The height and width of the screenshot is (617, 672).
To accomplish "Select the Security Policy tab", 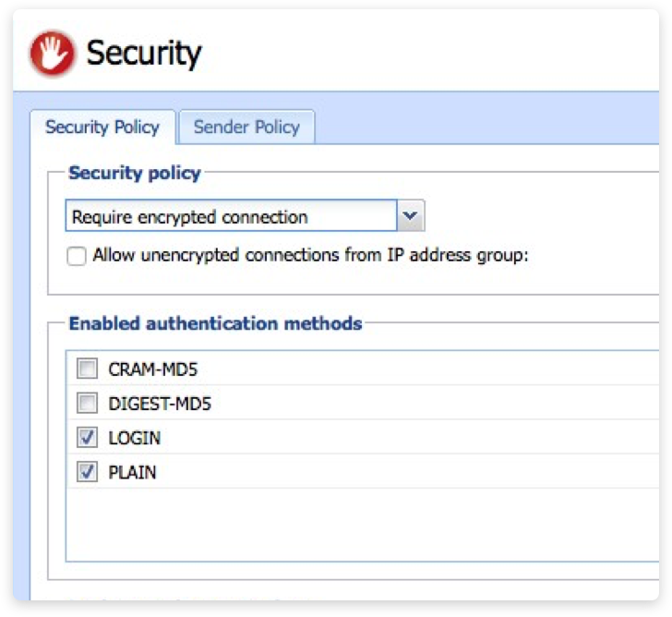I will coord(102,127).
